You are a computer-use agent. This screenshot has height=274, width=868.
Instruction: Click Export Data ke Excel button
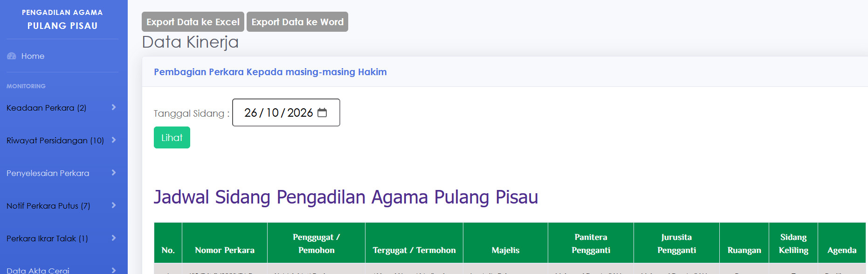pyautogui.click(x=193, y=22)
